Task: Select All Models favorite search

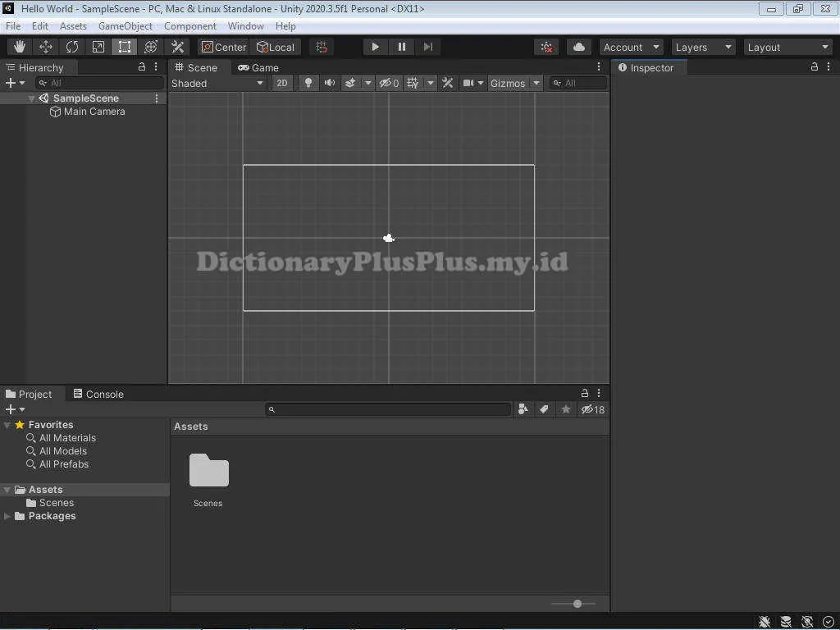Action: [57, 451]
